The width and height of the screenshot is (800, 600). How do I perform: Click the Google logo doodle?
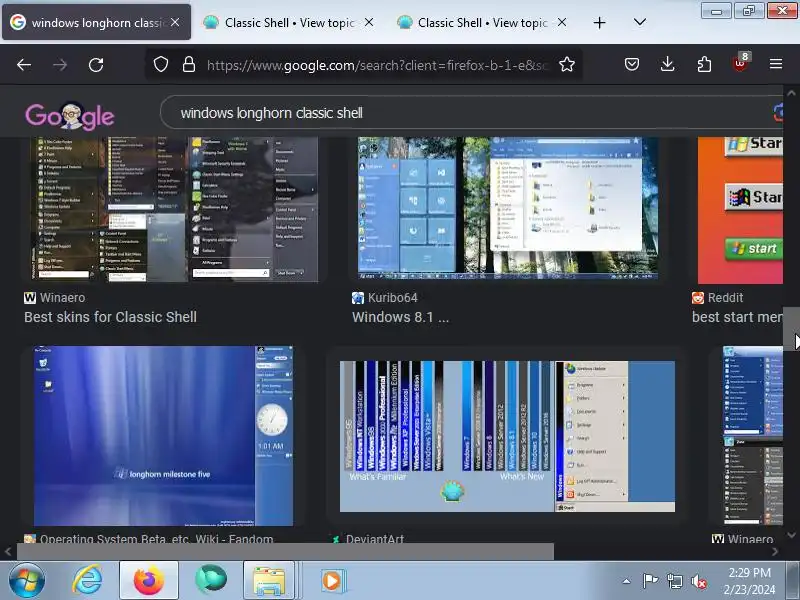[70, 116]
